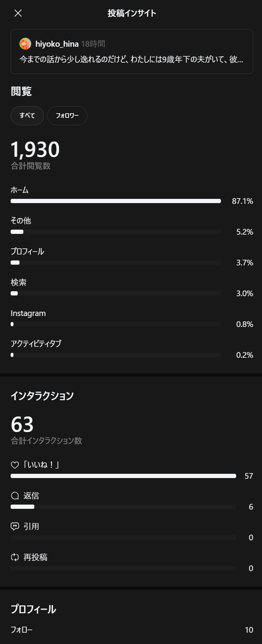Viewport: 262px width, 644px height.
Task: Click the アクティビティタブ source label
Action: [x=36, y=344]
